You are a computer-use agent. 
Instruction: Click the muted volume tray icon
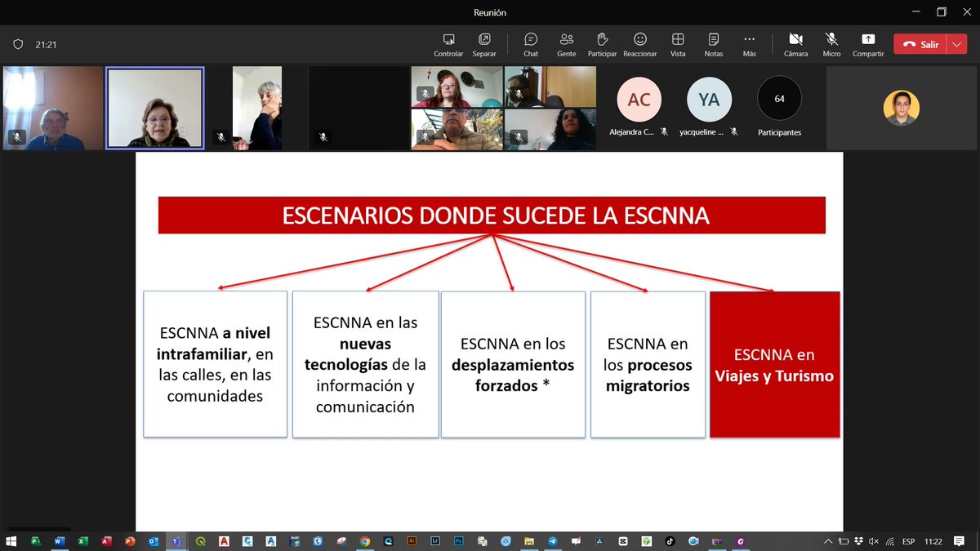click(x=874, y=541)
